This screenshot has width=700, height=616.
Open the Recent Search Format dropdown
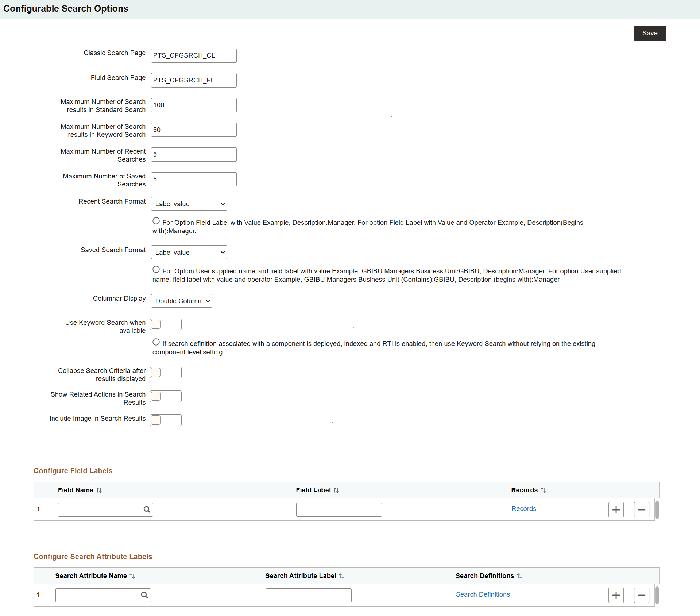[189, 203]
